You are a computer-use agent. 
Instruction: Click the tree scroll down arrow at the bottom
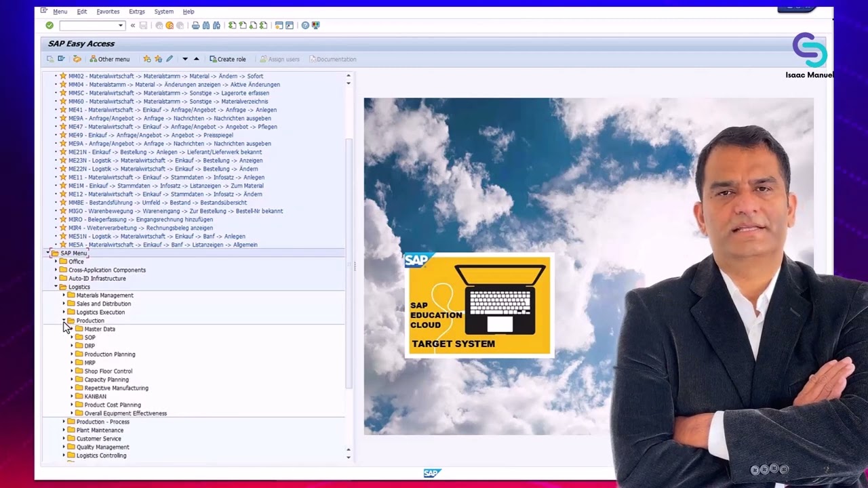[349, 457]
